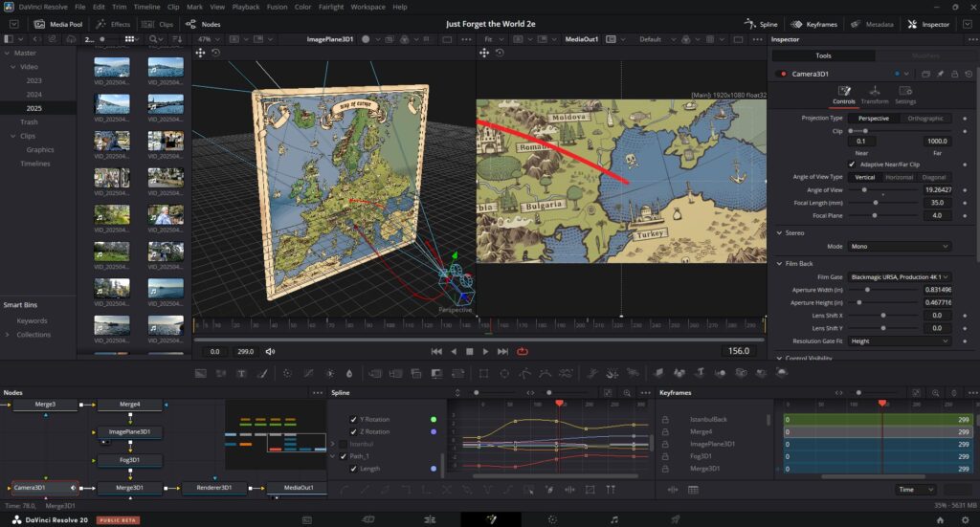Check the Istanbul spline checkbox
This screenshot has width=980, height=527.
[344, 444]
